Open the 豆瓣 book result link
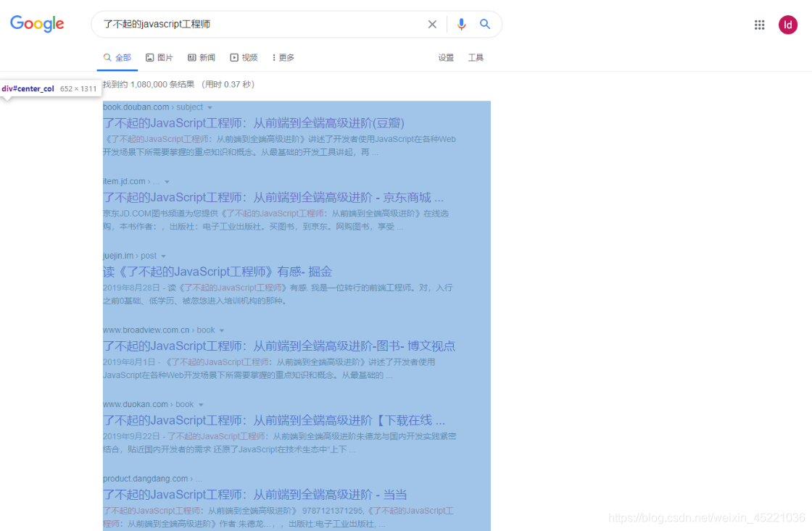 [252, 123]
